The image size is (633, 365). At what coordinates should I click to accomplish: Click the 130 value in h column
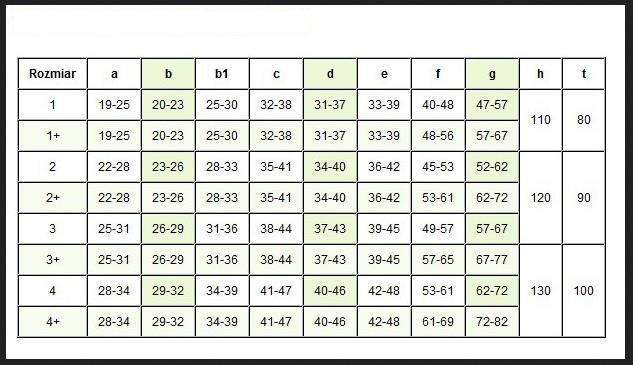541,291
